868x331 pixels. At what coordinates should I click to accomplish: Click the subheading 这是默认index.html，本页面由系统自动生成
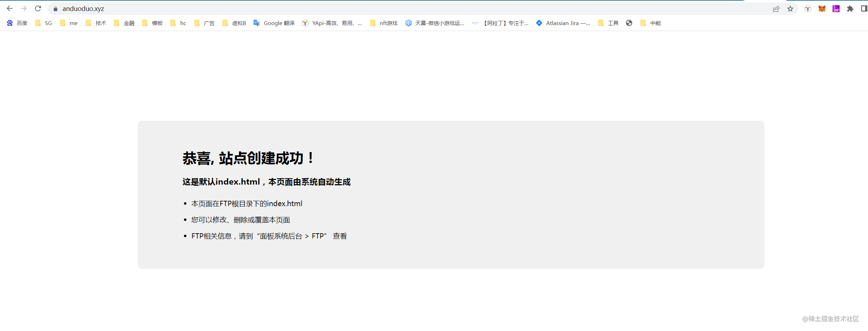pyautogui.click(x=266, y=182)
